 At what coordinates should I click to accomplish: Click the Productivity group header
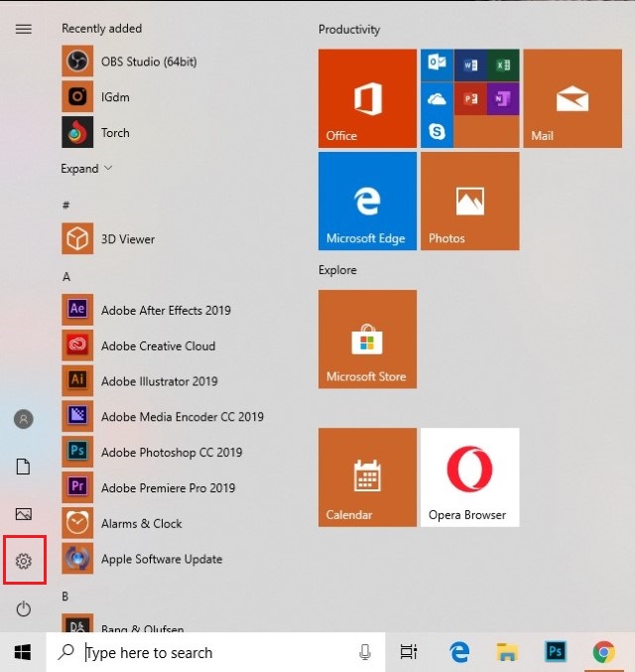[x=349, y=30]
